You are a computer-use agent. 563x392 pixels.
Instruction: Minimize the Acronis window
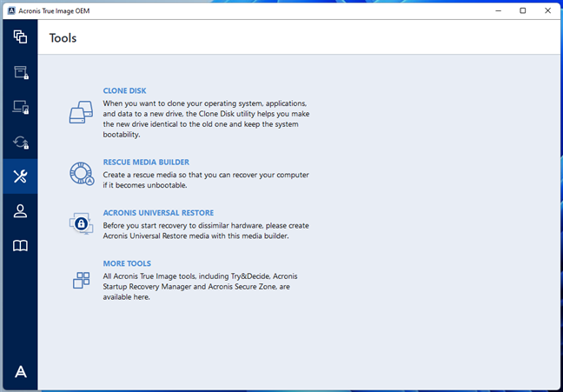(499, 10)
